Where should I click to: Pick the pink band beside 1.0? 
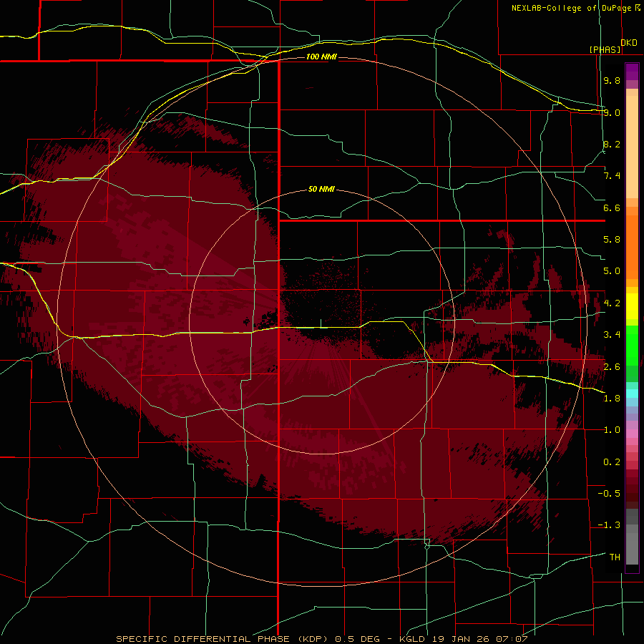click(x=632, y=434)
